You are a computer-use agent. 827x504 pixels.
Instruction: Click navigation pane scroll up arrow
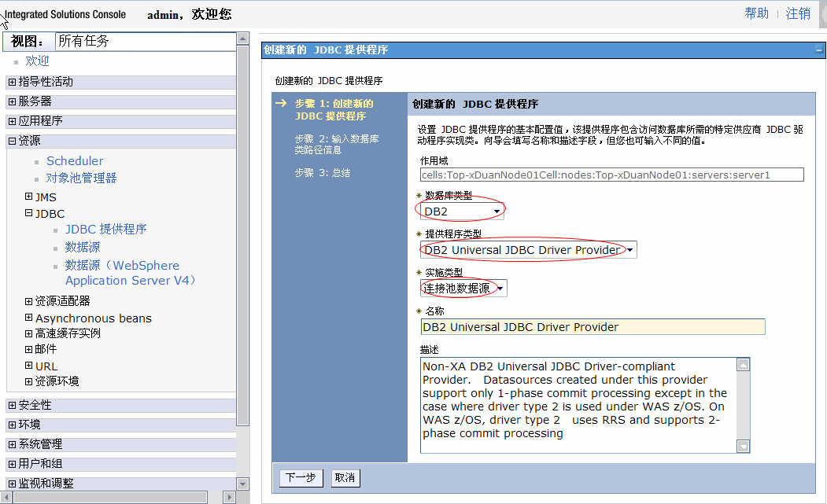coord(242,39)
